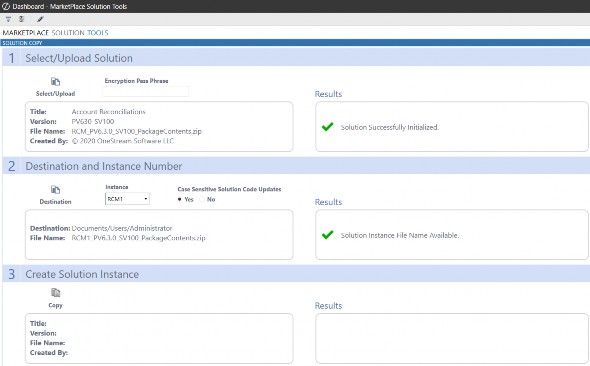Click the Select/Upload solution icon
This screenshot has height=366, width=590.
coord(55,82)
